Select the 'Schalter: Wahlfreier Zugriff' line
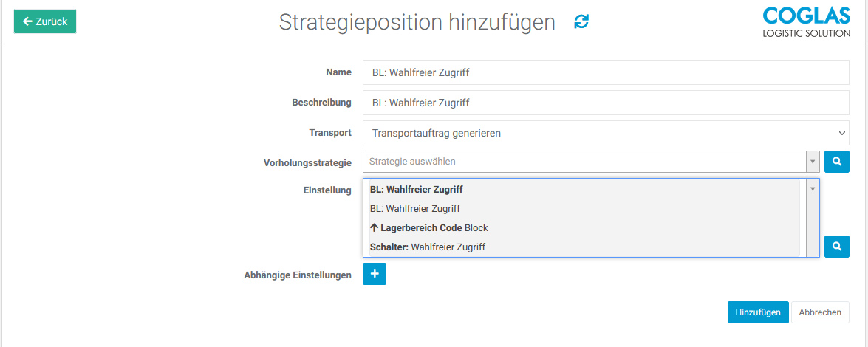 (428, 247)
